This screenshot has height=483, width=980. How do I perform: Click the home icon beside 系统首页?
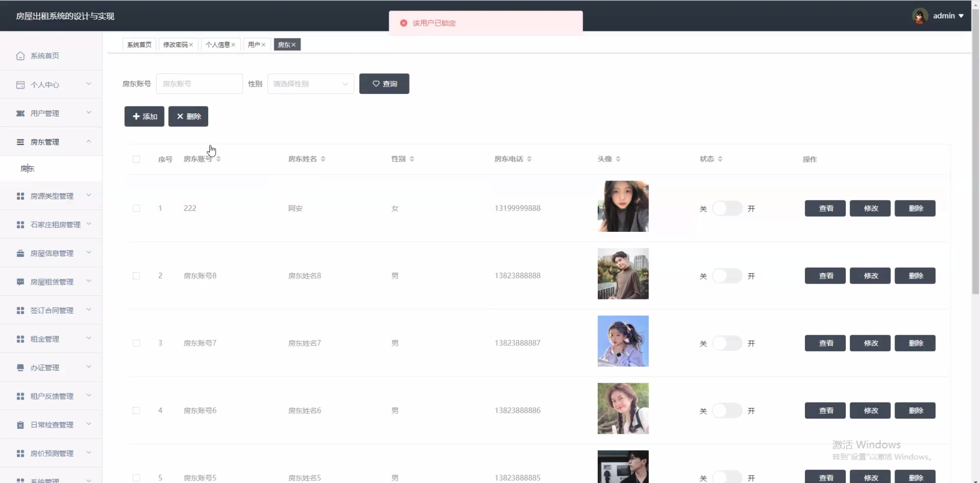[20, 56]
